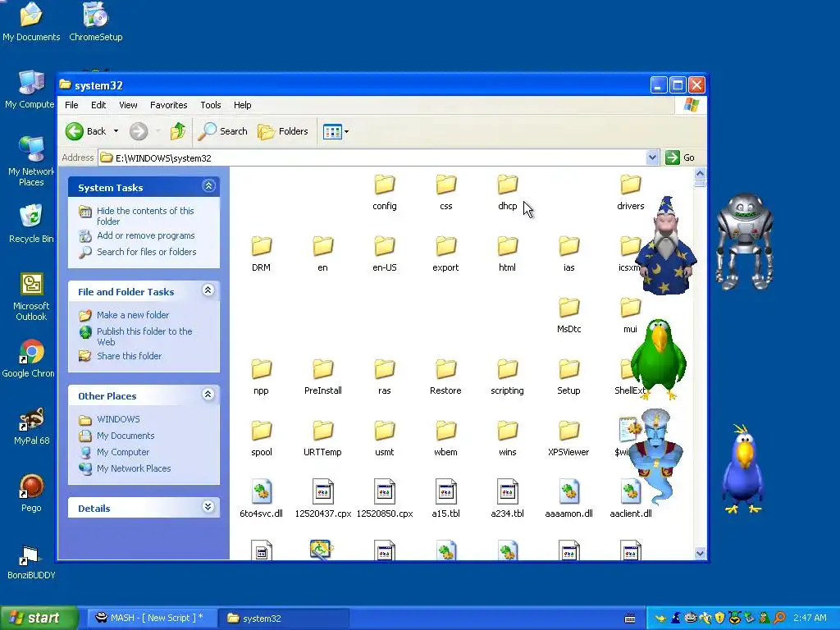Open the Help menu
Viewport: 840px width, 630px height.
pos(242,105)
